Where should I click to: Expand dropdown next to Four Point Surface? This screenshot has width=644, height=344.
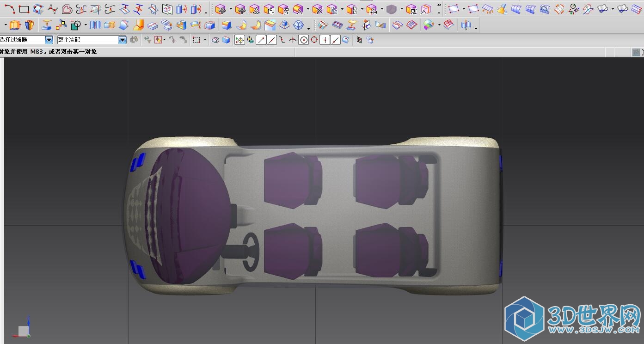463,9
